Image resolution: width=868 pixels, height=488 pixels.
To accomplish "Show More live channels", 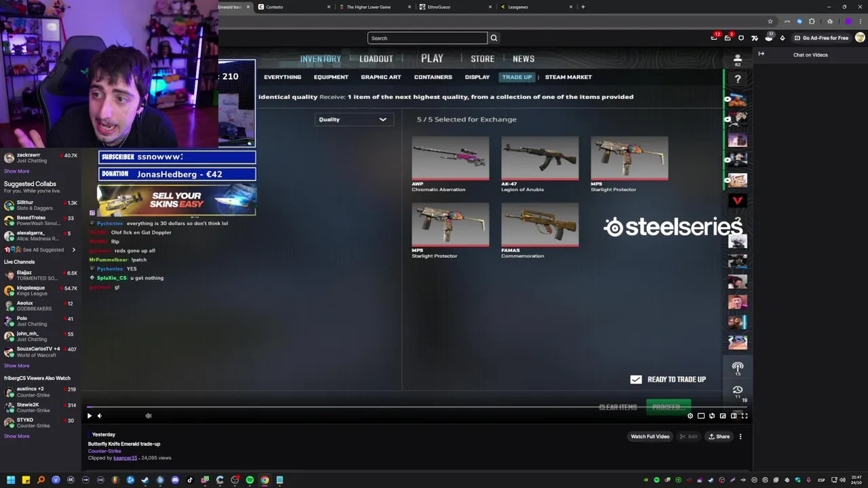I will click(16, 365).
